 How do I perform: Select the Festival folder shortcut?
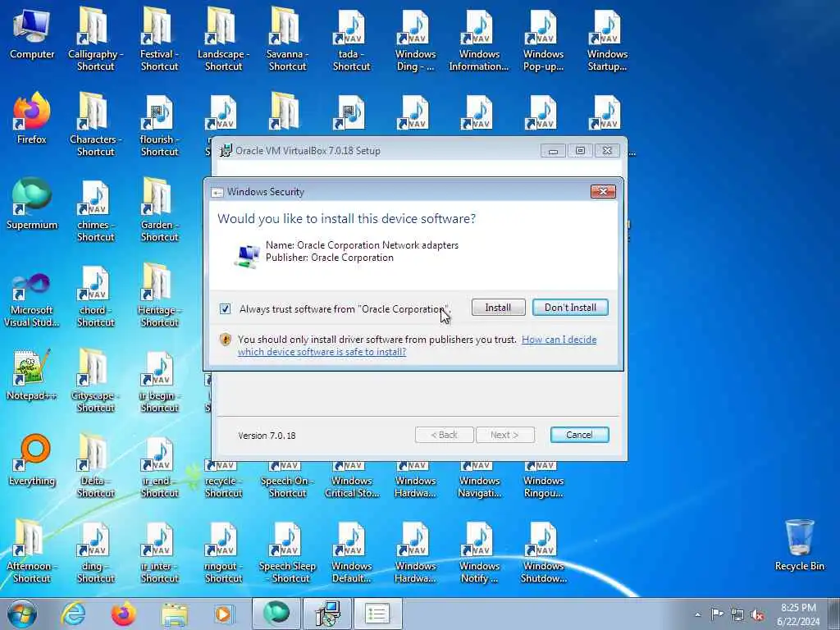pyautogui.click(x=159, y=39)
